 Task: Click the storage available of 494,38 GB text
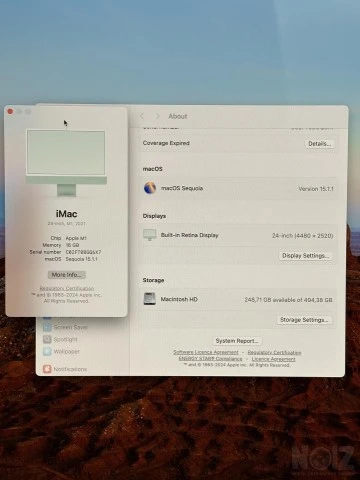(x=288, y=300)
